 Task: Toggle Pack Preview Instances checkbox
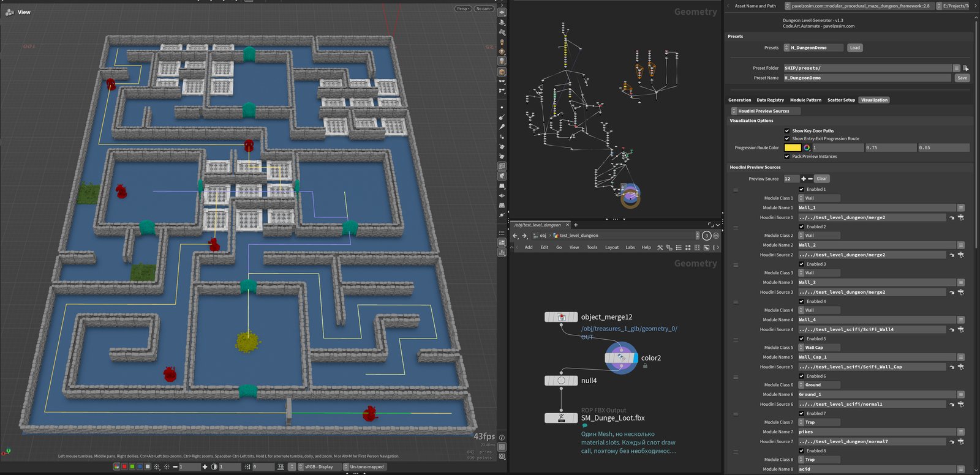click(x=787, y=156)
